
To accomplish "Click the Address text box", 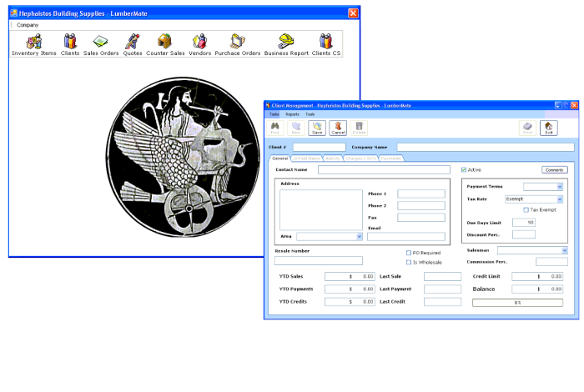I will tap(321, 210).
